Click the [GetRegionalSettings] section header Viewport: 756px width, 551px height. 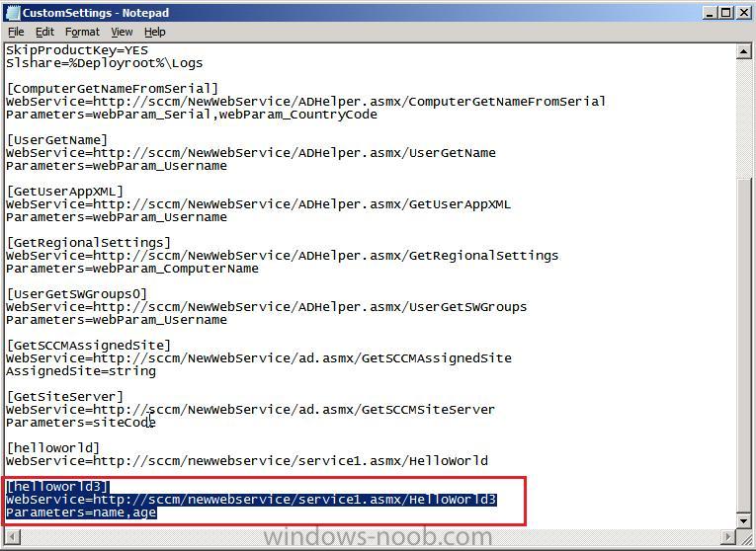click(x=89, y=243)
